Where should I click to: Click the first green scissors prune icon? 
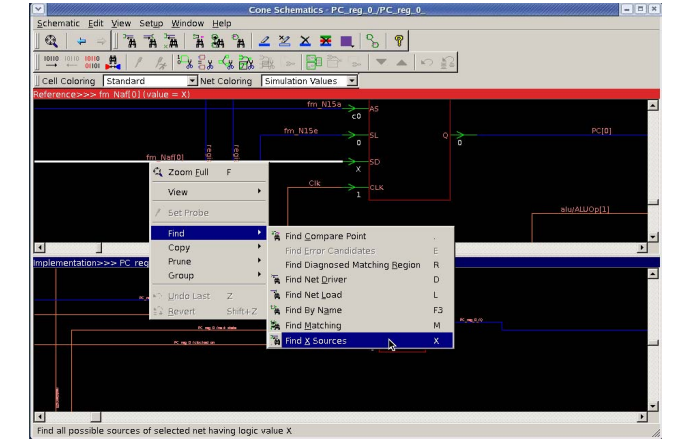[x=185, y=62]
